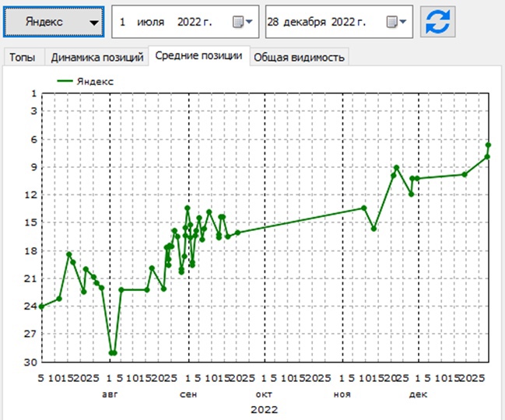The image size is (505, 420).
Task: Click the blue refresh arrows button
Action: pos(437,22)
